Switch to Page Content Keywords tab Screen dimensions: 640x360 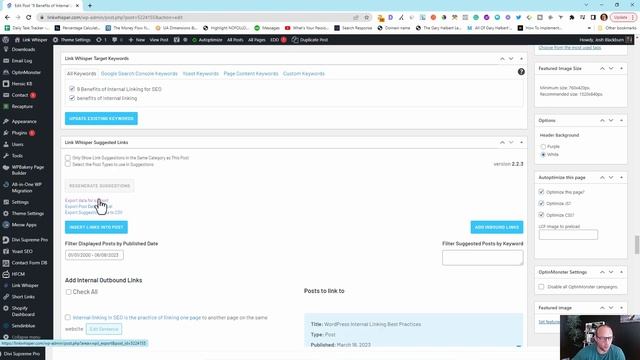(x=251, y=74)
